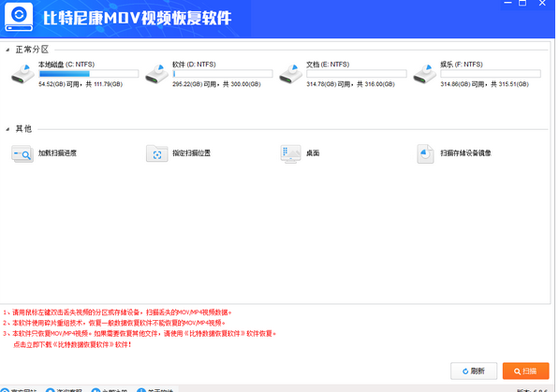Click the 娱乐 (F: NTFS) label
Viewport: 559px width, 392px height.
coord(462,65)
